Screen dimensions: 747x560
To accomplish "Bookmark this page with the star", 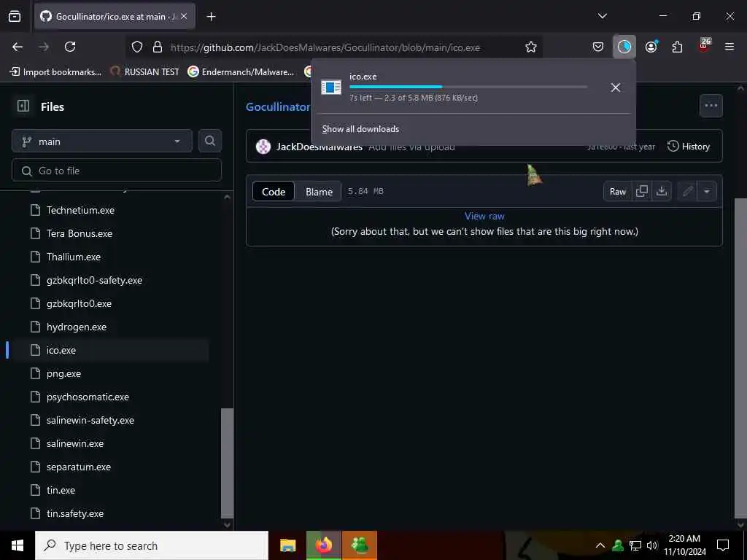I will coord(531,47).
